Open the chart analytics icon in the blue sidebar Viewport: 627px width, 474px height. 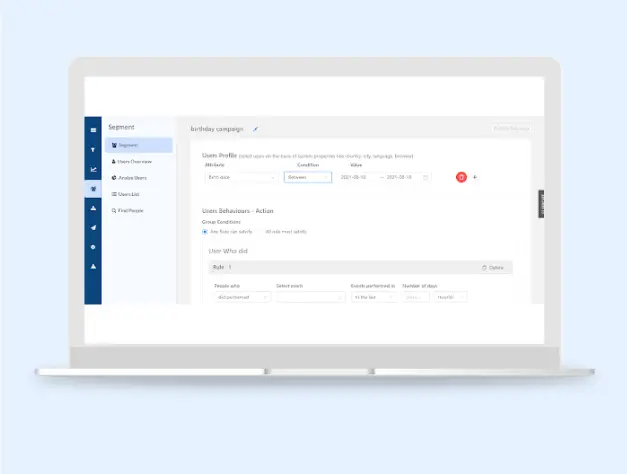[93, 169]
